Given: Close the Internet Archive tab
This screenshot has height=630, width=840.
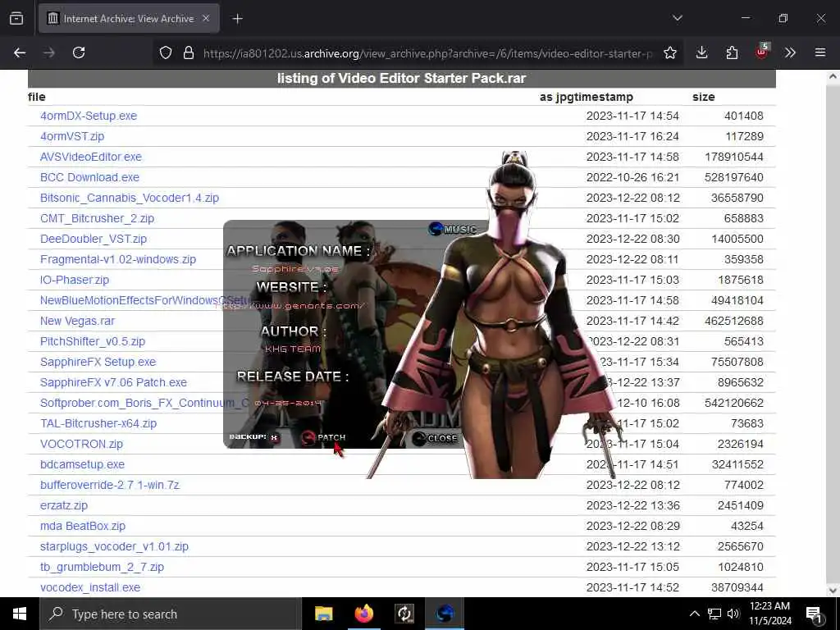Looking at the screenshot, I should (x=206, y=18).
